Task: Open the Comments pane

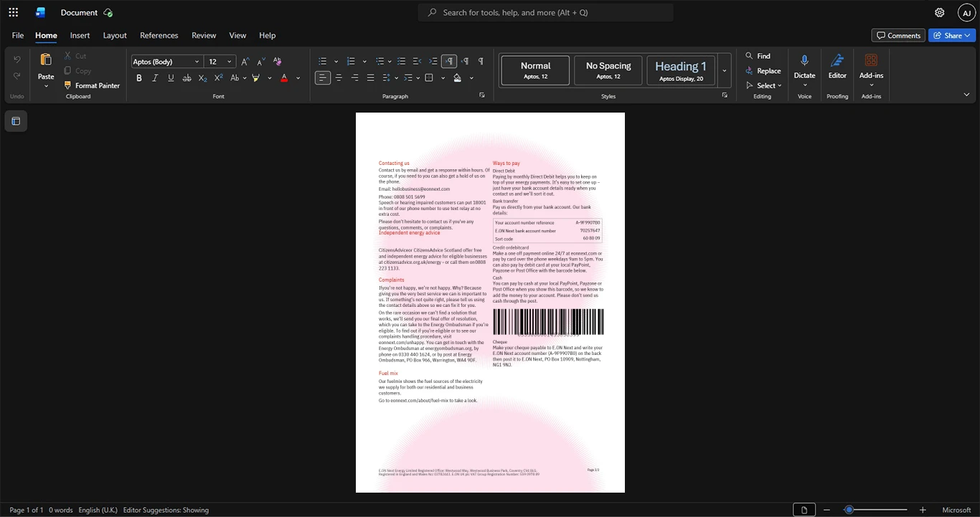Action: click(898, 35)
